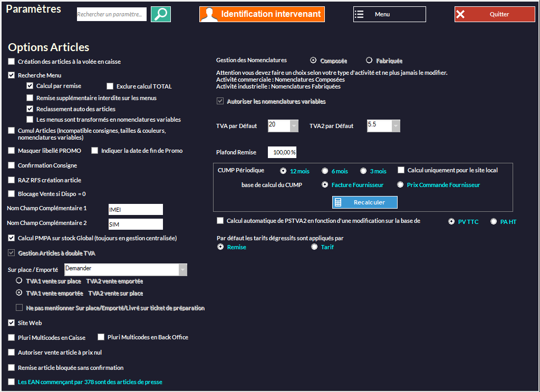Select Prix Commande Fournisseur radio button
The image size is (540, 392).
click(400, 185)
